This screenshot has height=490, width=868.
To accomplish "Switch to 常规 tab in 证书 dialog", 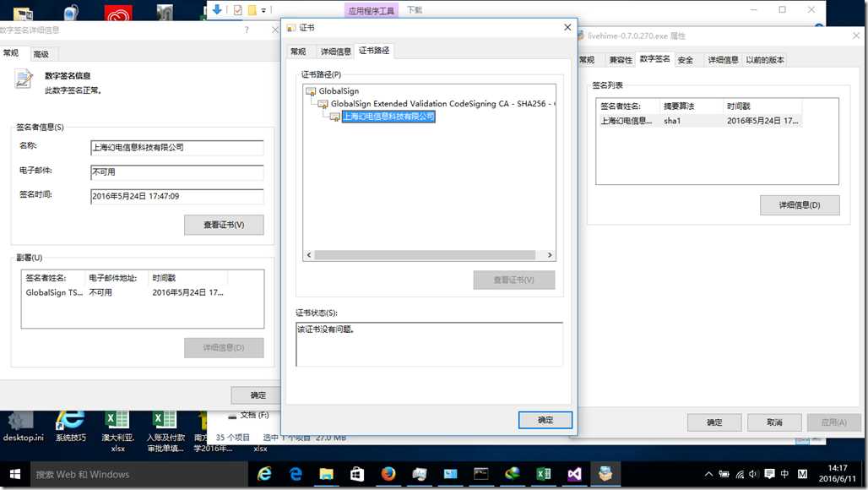I will click(298, 52).
